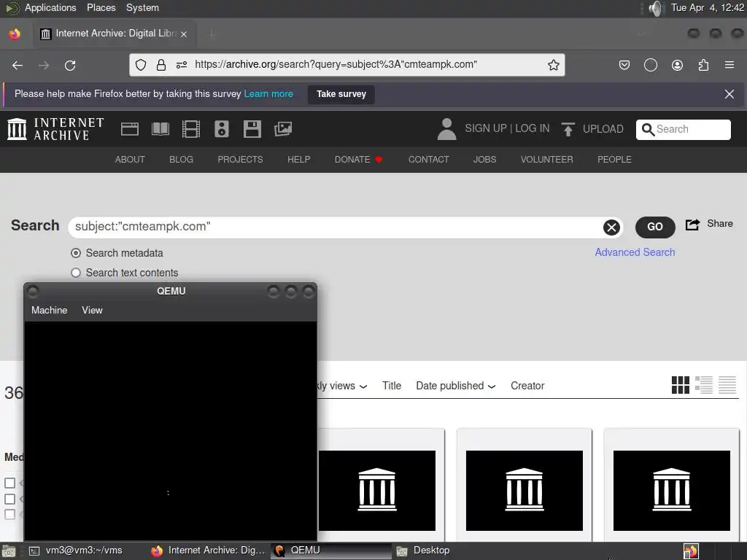Switch to tile grid view
This screenshot has width=747, height=560.
pyautogui.click(x=681, y=385)
